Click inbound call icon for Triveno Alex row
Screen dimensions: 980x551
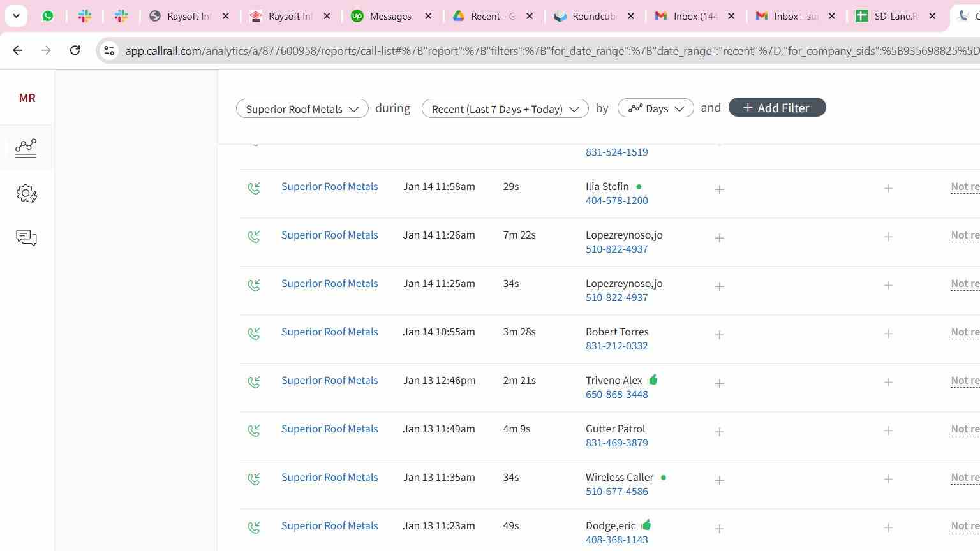[x=254, y=382]
